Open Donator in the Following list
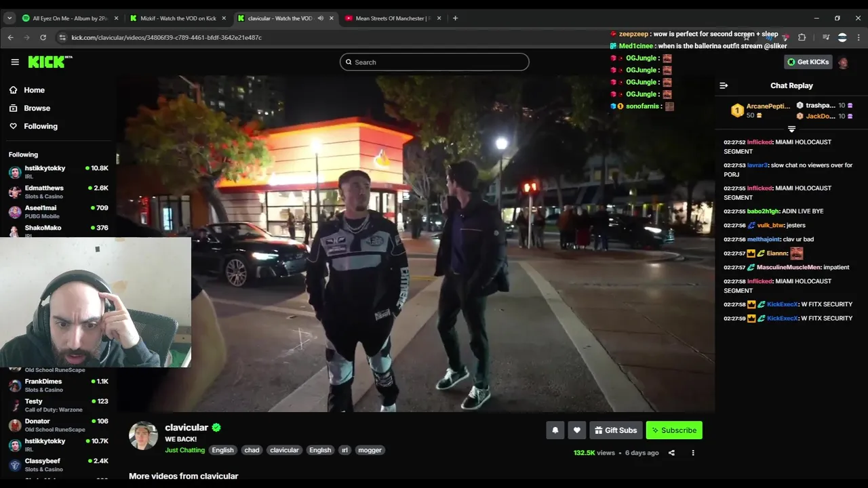The height and width of the screenshot is (488, 868). click(58, 425)
